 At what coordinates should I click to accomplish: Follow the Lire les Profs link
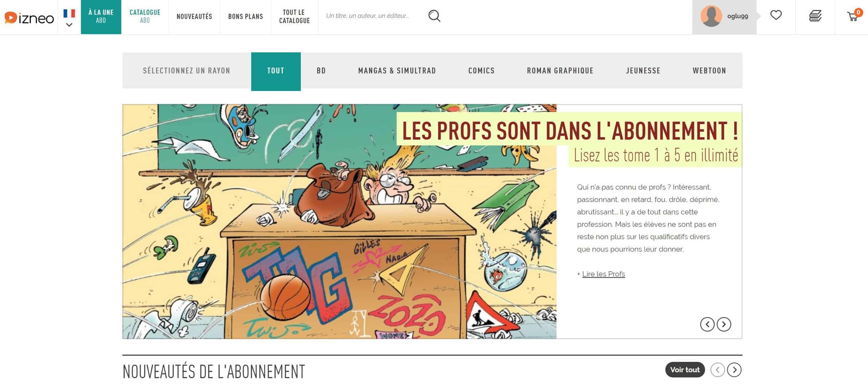point(603,274)
